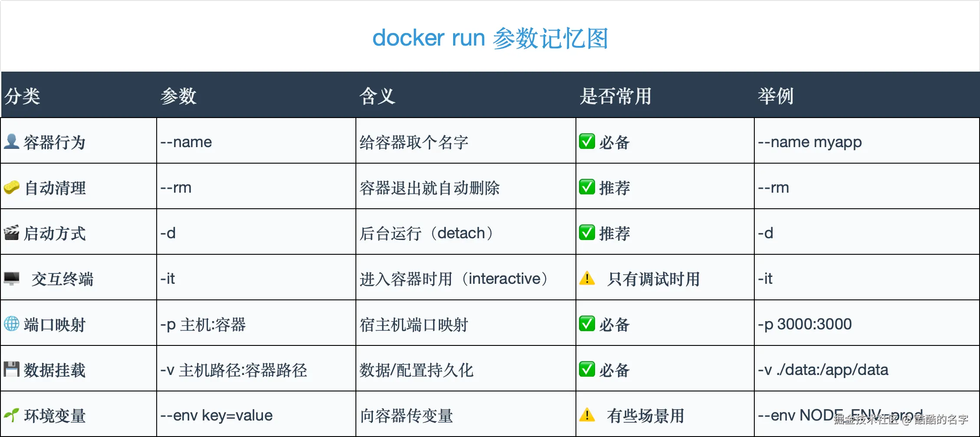The height and width of the screenshot is (437, 980).
Task: Click the title docker run 参数记忆图
Action: click(490, 38)
